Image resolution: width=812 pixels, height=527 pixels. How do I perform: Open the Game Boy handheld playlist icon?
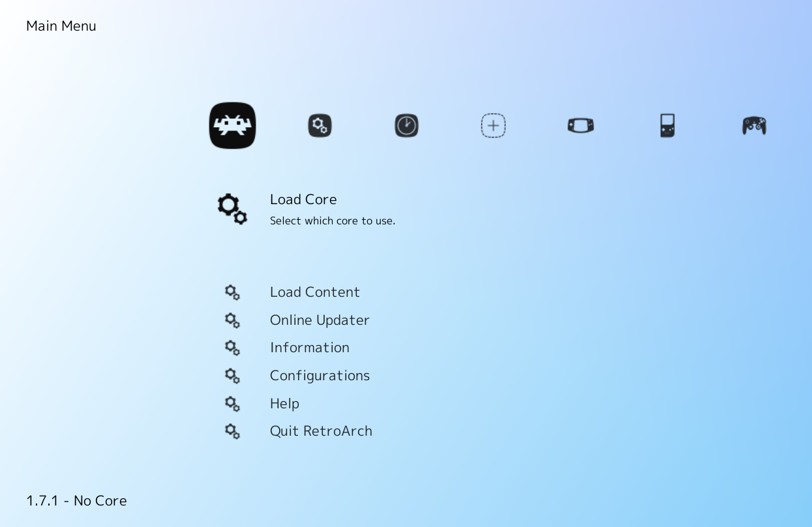pyautogui.click(x=667, y=125)
